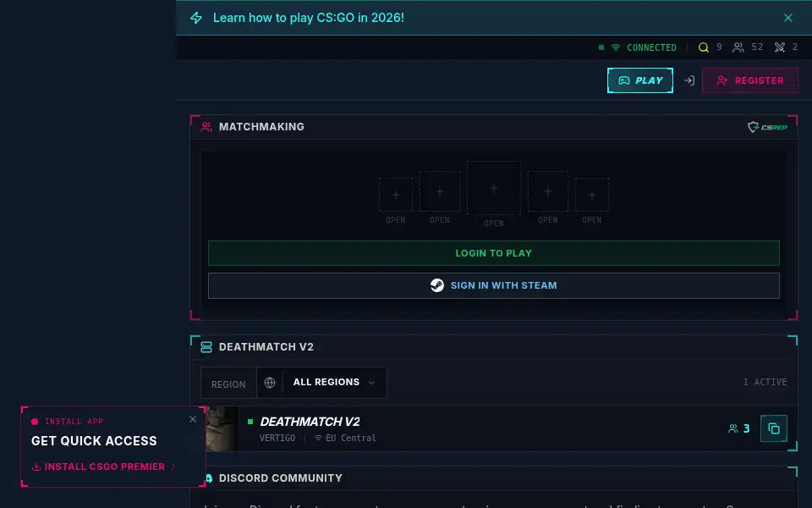Screen dimensions: 812x508
Task: Click the Matchmaking people icon
Action: pyautogui.click(x=206, y=126)
